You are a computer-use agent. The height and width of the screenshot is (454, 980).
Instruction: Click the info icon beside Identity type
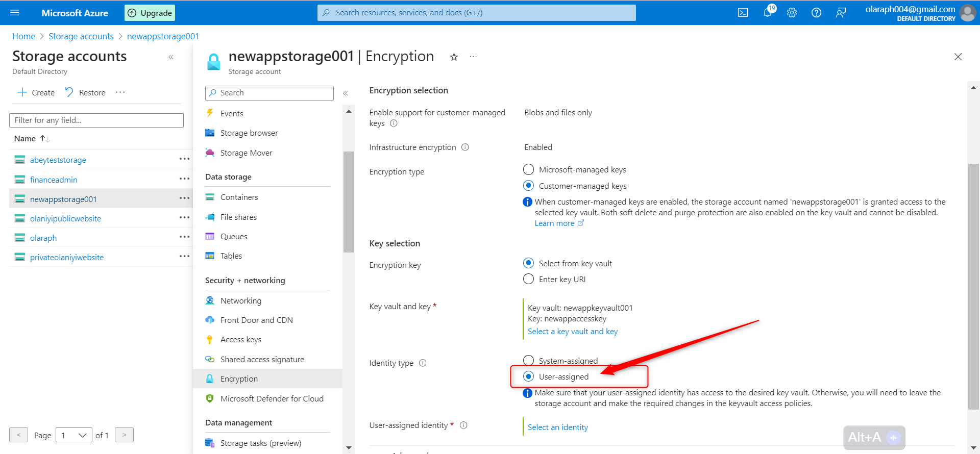pos(423,363)
